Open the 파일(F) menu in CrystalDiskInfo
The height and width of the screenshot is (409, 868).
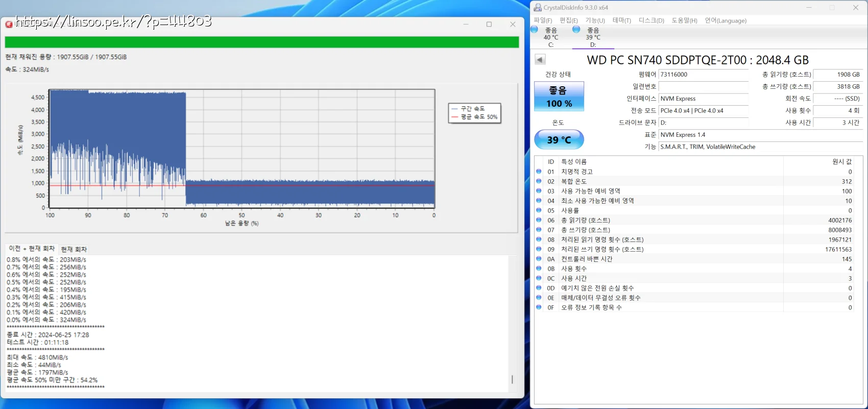pyautogui.click(x=543, y=20)
